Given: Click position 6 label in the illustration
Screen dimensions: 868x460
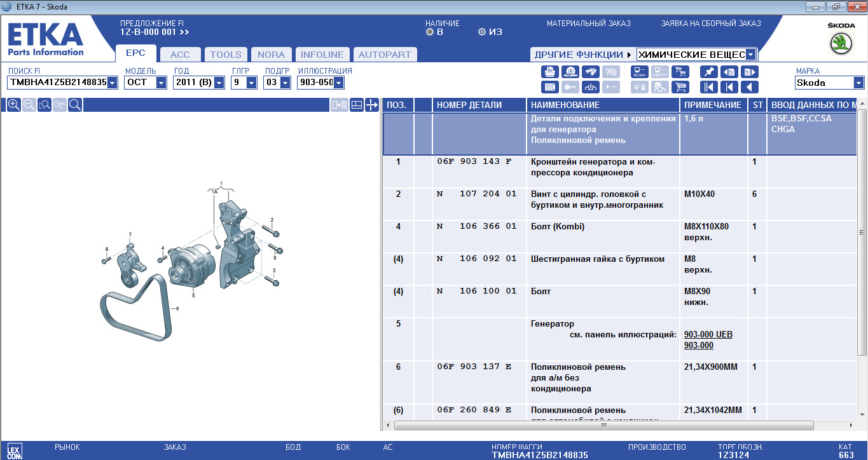Looking at the screenshot, I should coord(177,309).
